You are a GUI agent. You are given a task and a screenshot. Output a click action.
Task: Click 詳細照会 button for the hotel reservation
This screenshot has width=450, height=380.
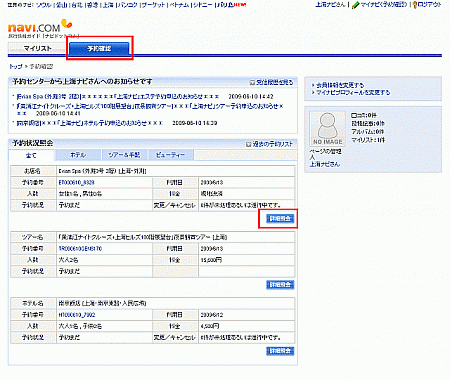tap(280, 351)
